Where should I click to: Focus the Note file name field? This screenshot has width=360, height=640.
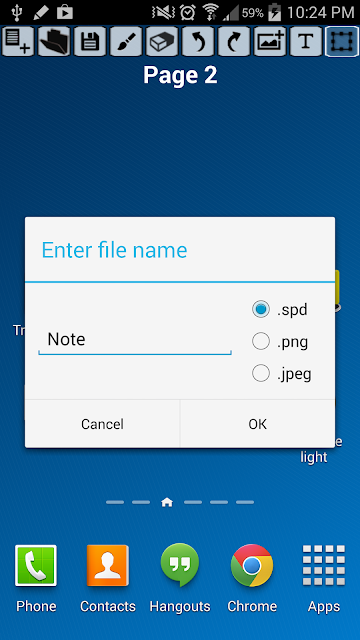click(135, 340)
